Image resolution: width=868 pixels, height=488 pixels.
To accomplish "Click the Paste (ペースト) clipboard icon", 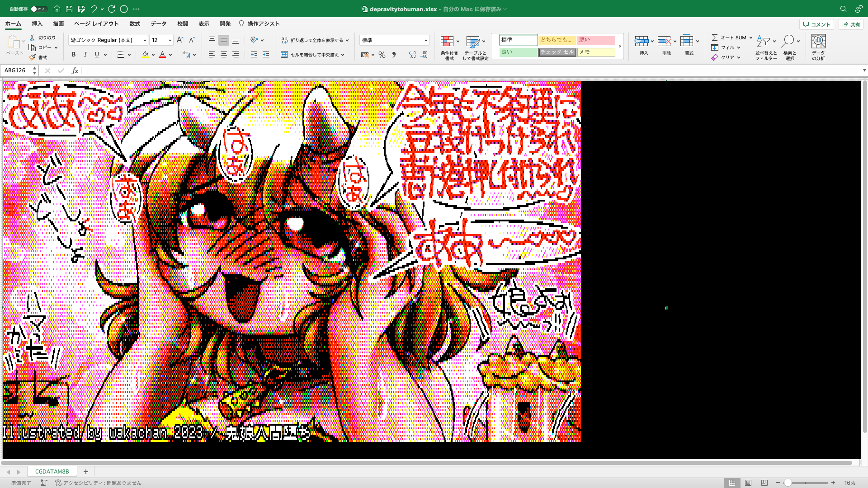I will (x=14, y=42).
